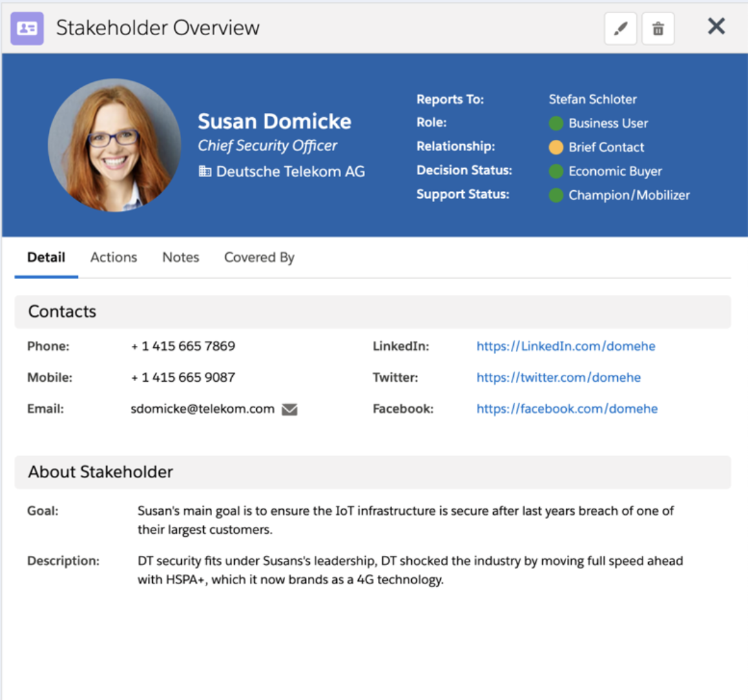Click the Reports To: label
Screen dimensions: 748x700
[450, 99]
